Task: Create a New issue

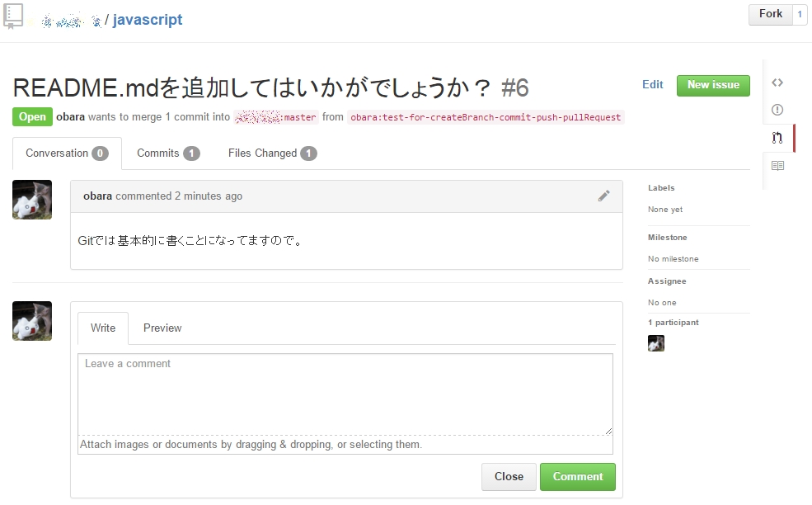Action: point(713,85)
